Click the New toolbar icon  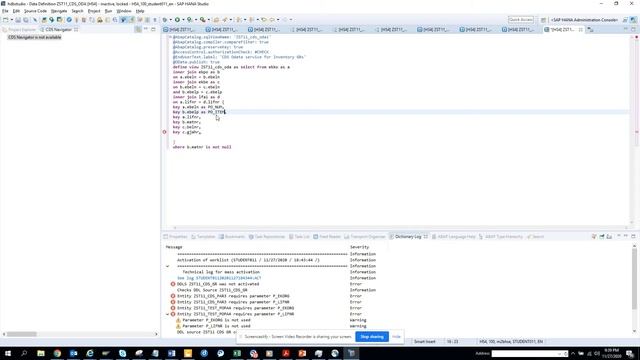[5, 20]
